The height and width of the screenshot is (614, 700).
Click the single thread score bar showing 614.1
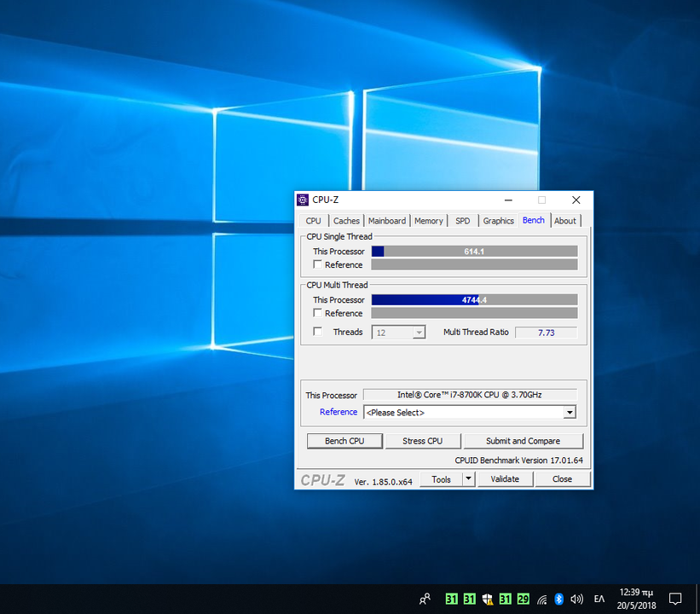click(475, 252)
